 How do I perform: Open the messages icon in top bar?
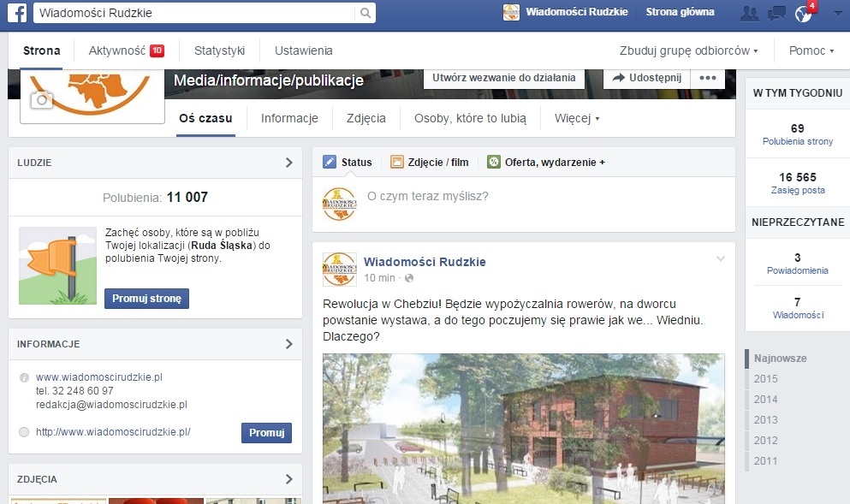(776, 13)
